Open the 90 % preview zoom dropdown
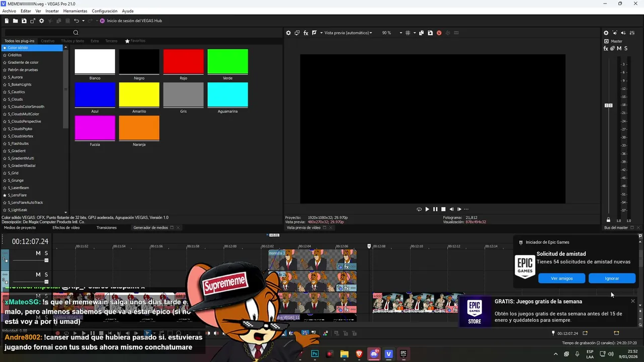Screen dimensions: 644x362 click(x=392, y=33)
